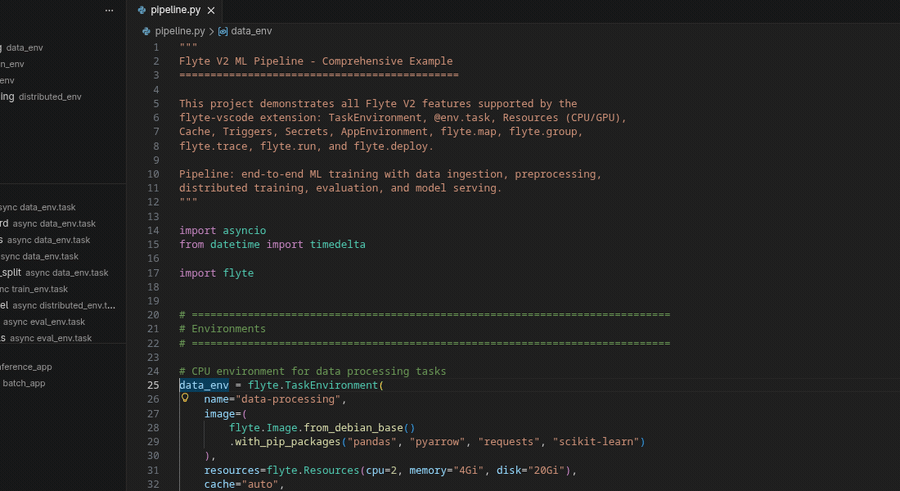Click line number 32 in the gutter
Viewport: 900px width, 491px height.
153,484
